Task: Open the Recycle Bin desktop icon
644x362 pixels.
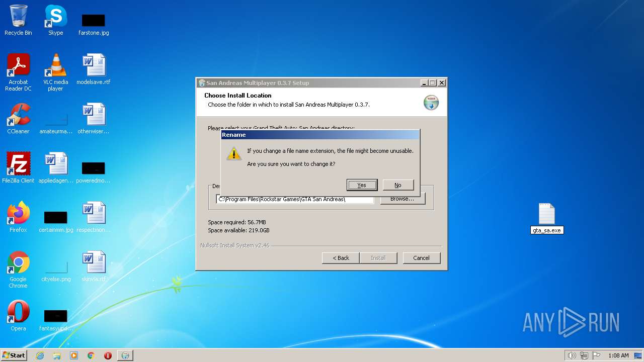Action: pyautogui.click(x=18, y=20)
